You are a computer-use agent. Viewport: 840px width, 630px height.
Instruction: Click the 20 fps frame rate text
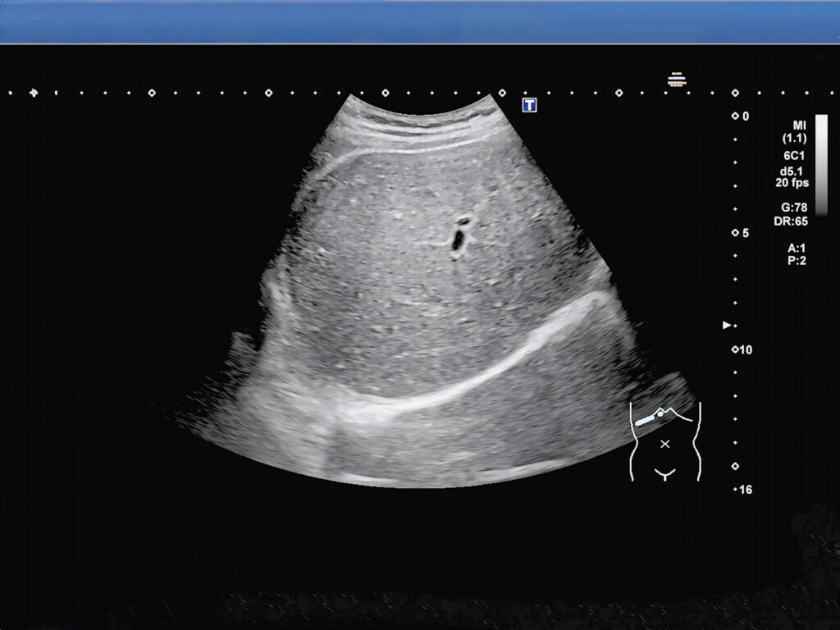click(792, 183)
